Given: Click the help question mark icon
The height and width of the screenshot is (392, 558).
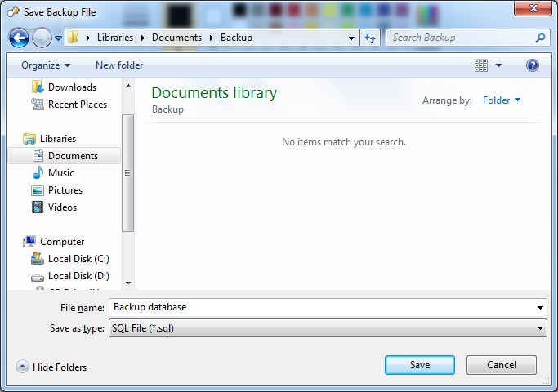Looking at the screenshot, I should (533, 65).
